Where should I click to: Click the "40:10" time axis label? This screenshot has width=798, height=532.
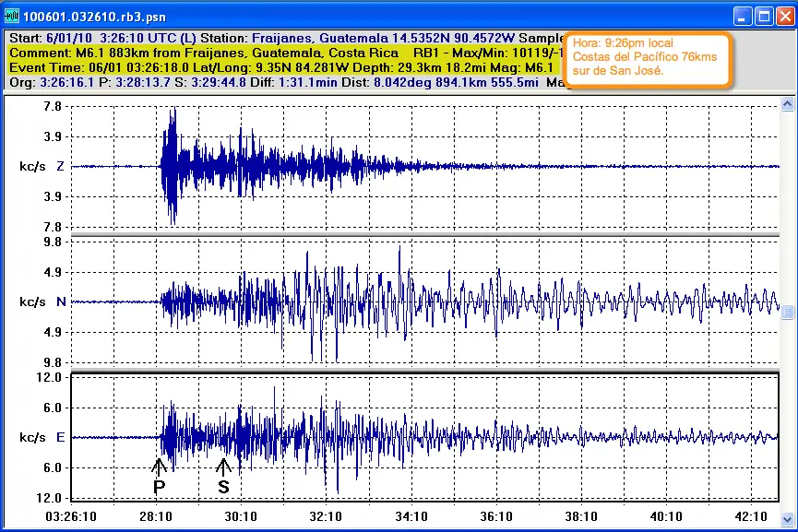[x=666, y=516]
